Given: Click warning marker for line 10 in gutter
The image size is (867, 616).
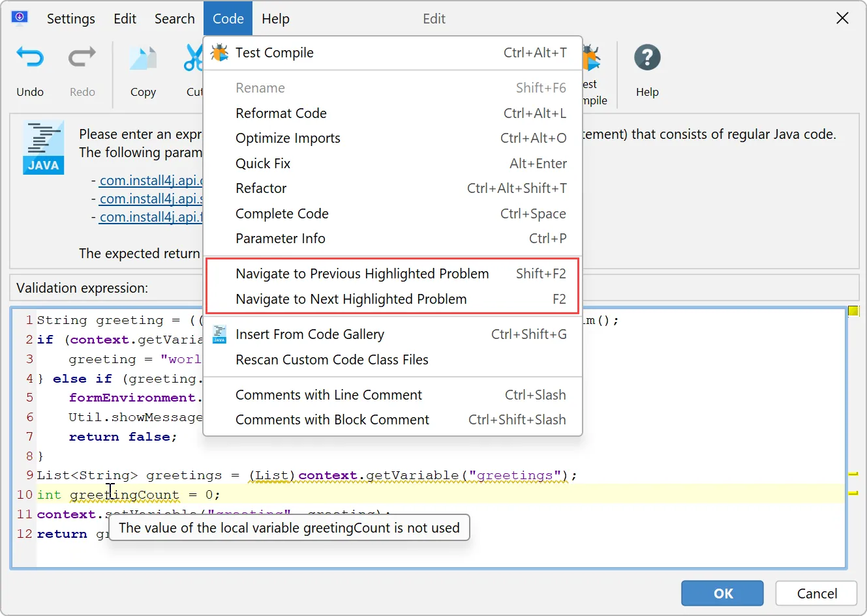Looking at the screenshot, I should 853,493.
